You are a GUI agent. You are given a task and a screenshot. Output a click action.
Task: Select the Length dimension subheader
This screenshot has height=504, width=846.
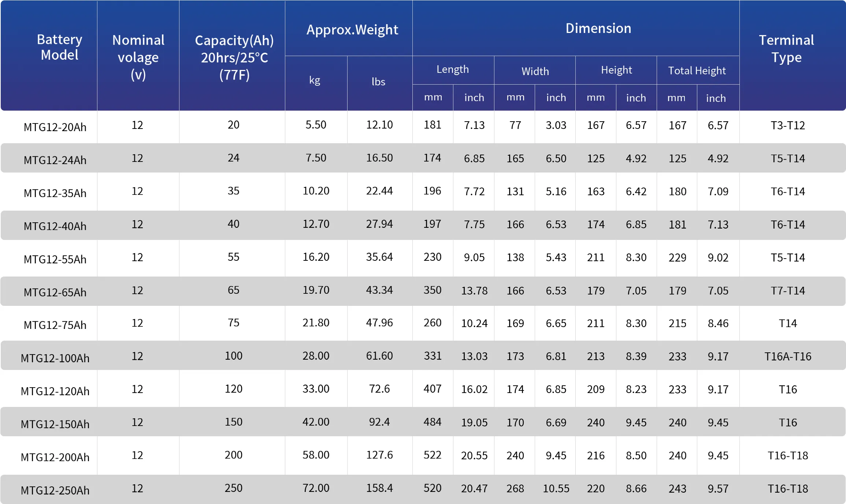452,69
